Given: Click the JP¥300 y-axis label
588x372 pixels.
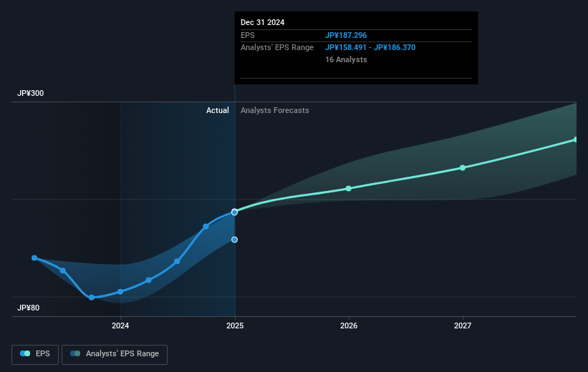Looking at the screenshot, I should pyautogui.click(x=30, y=93).
